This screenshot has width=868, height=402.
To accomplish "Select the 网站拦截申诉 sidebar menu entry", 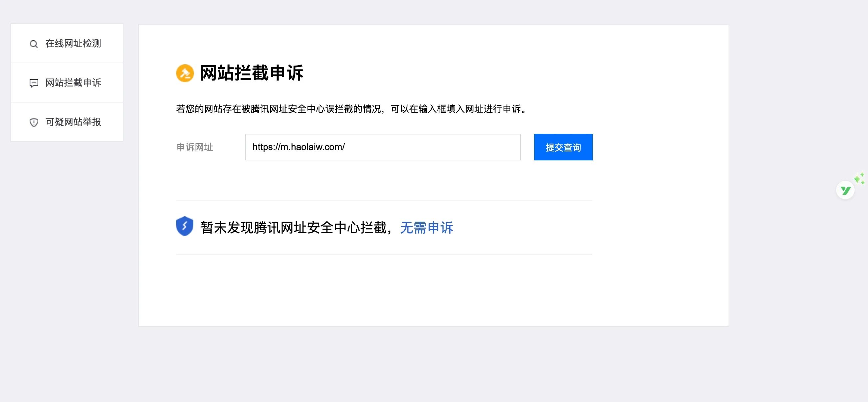I will point(73,83).
